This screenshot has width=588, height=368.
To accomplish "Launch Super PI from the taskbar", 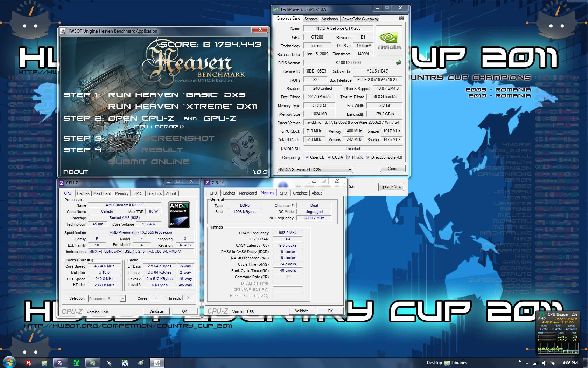I will [125, 363].
